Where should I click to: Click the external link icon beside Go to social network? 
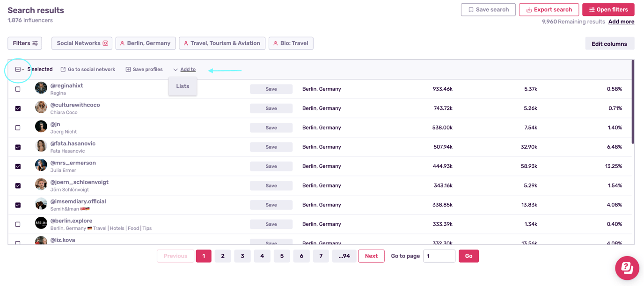62,69
